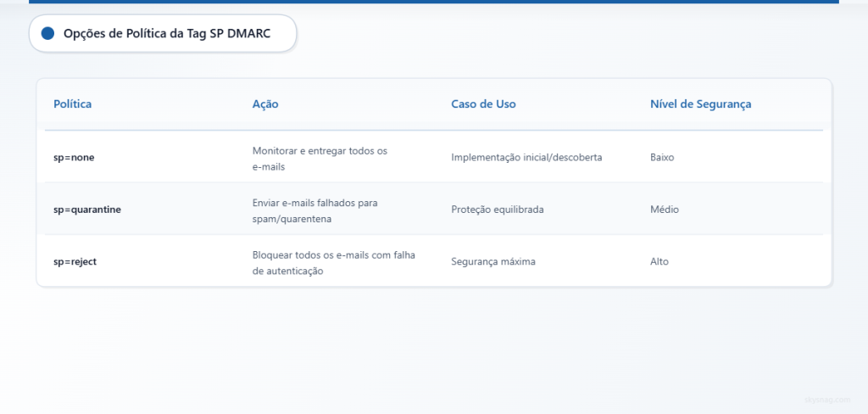Click the 'Política' column header
Screen dimensions: 868x414
(x=73, y=104)
